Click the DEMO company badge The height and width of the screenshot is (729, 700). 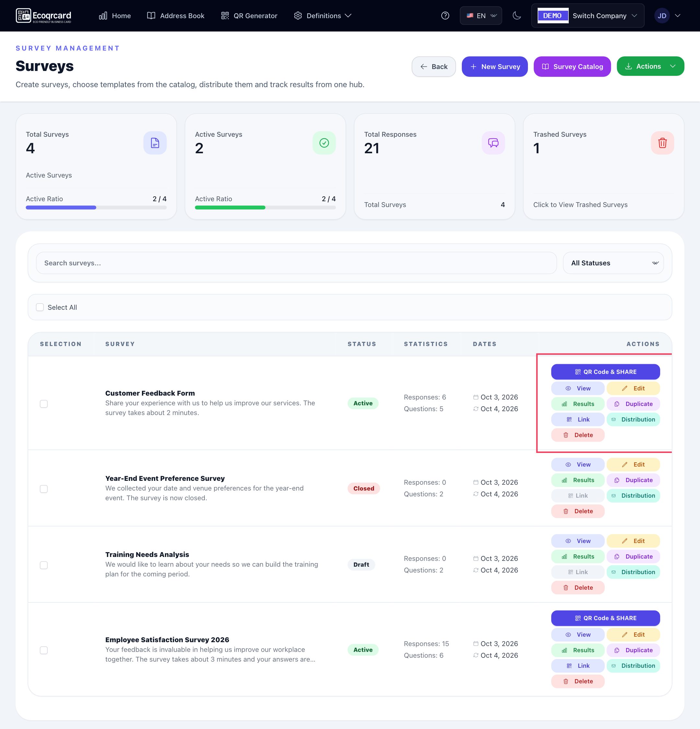tap(553, 16)
